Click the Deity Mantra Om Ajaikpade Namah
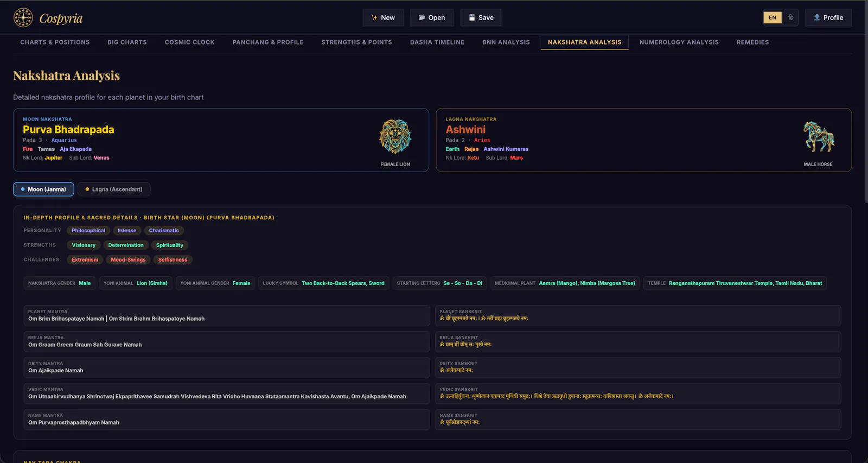Screen dimensions: 868x463 point(227,367)
